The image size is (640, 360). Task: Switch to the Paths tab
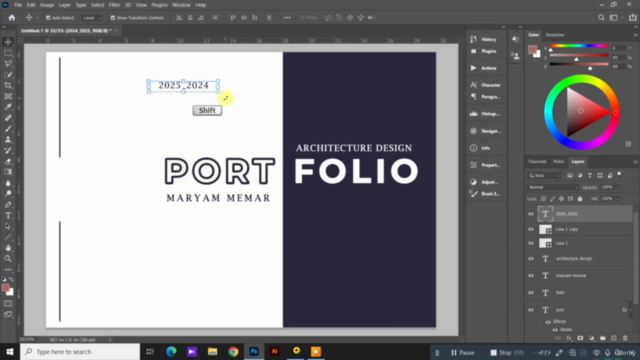558,162
